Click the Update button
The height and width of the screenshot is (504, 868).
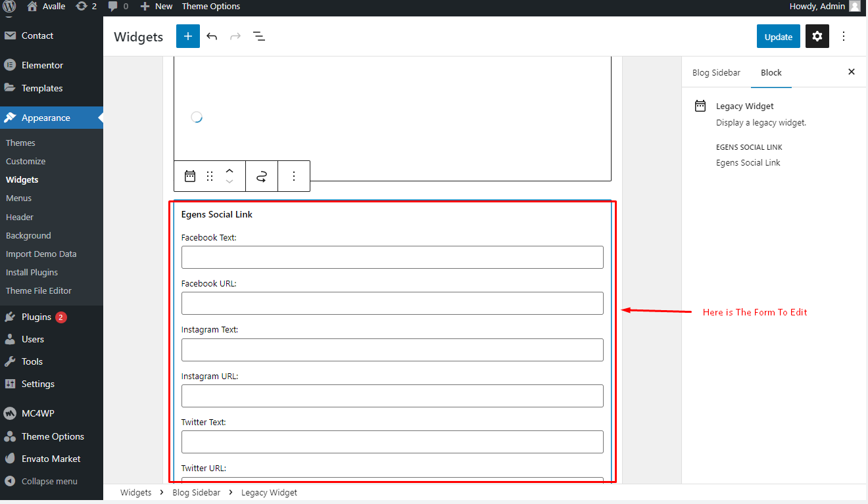click(x=779, y=37)
